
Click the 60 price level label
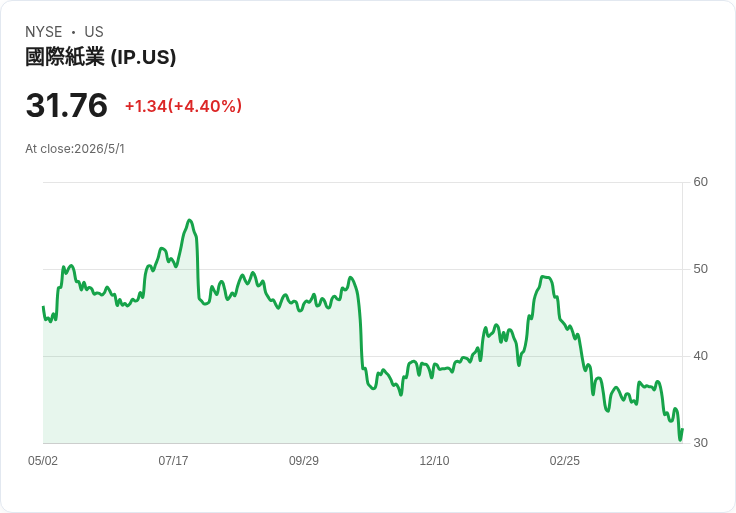(x=700, y=182)
